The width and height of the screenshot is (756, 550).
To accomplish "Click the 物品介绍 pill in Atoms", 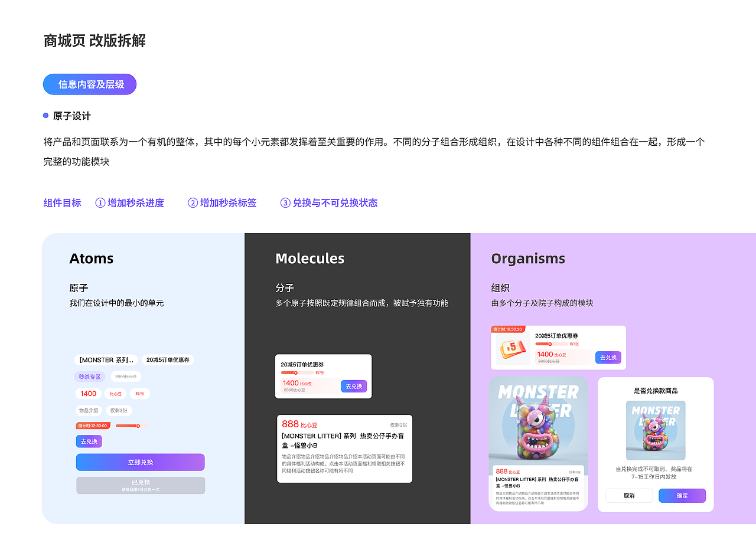I will [88, 411].
